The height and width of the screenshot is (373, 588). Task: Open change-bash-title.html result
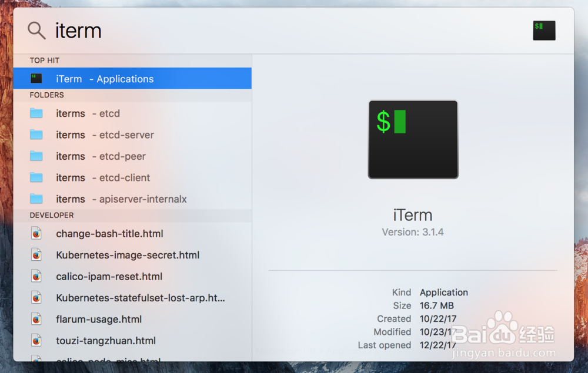(132, 233)
